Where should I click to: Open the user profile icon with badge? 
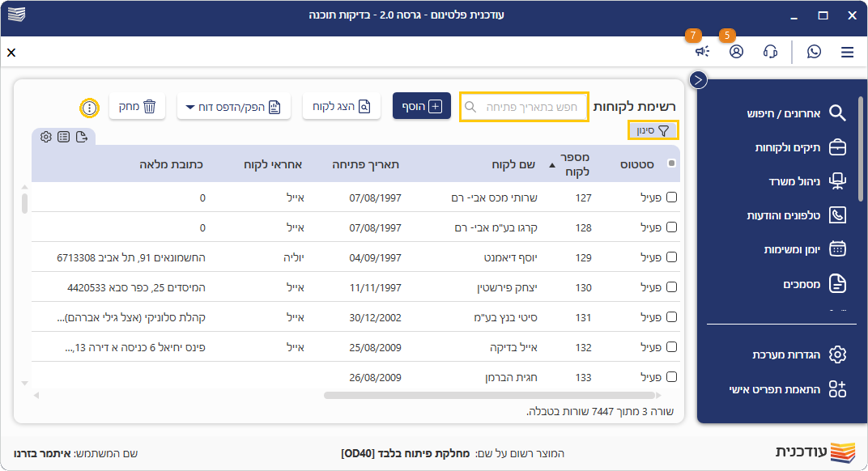click(x=736, y=52)
